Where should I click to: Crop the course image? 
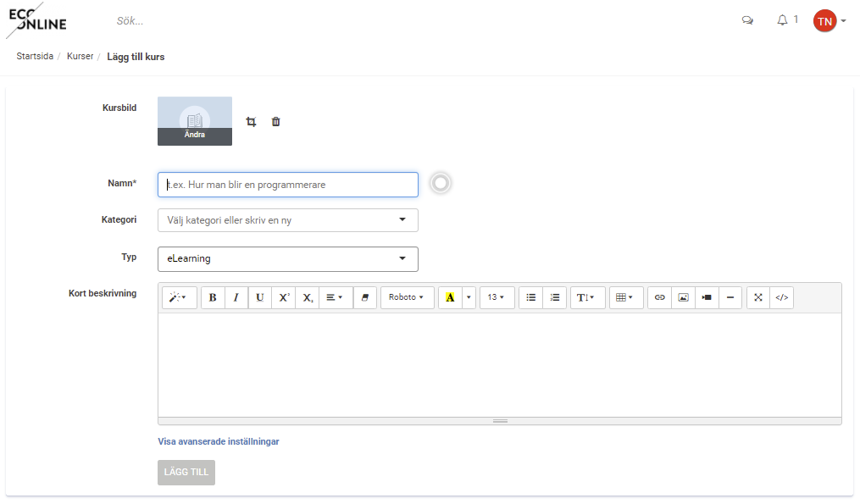(x=251, y=122)
